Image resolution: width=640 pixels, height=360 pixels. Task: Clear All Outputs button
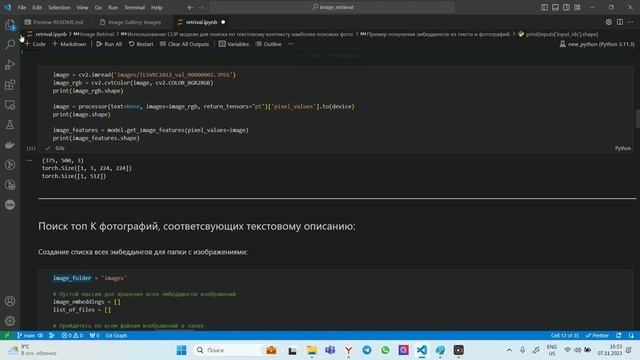click(184, 44)
